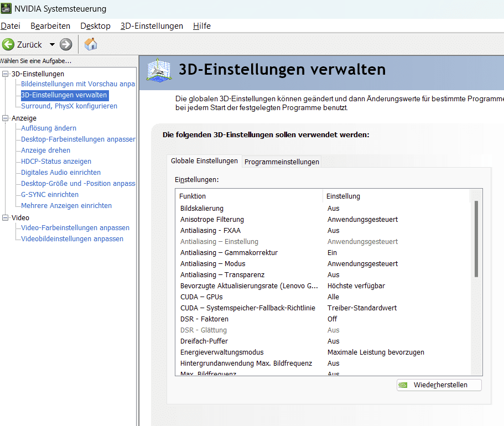The image size is (504, 426).
Task: Select the DSR - Faktoren row
Action: click(323, 319)
